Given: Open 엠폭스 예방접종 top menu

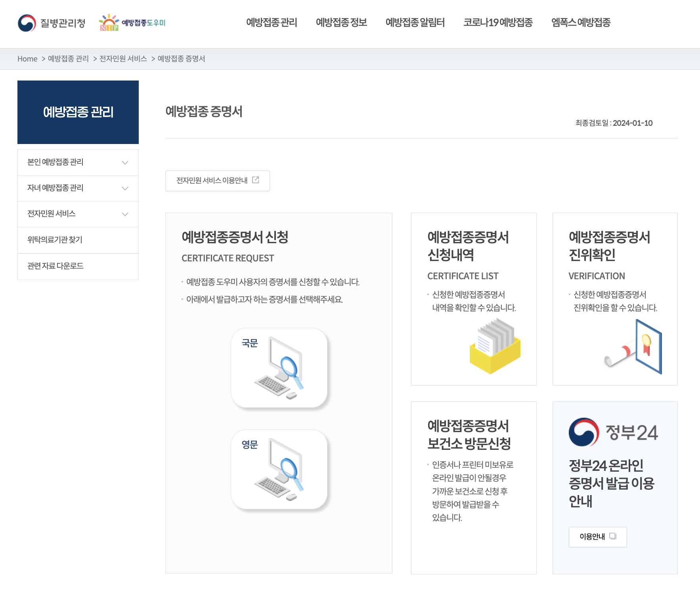Looking at the screenshot, I should (581, 23).
